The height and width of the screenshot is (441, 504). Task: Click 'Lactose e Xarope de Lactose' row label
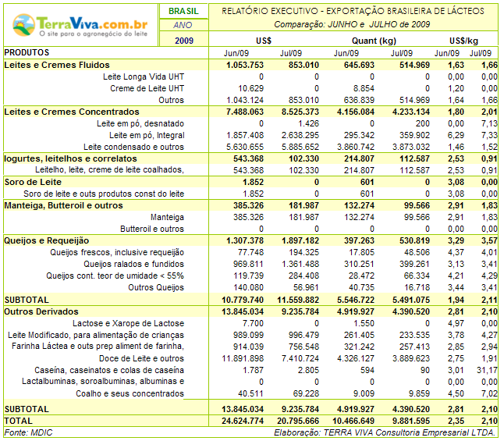[x=128, y=324]
